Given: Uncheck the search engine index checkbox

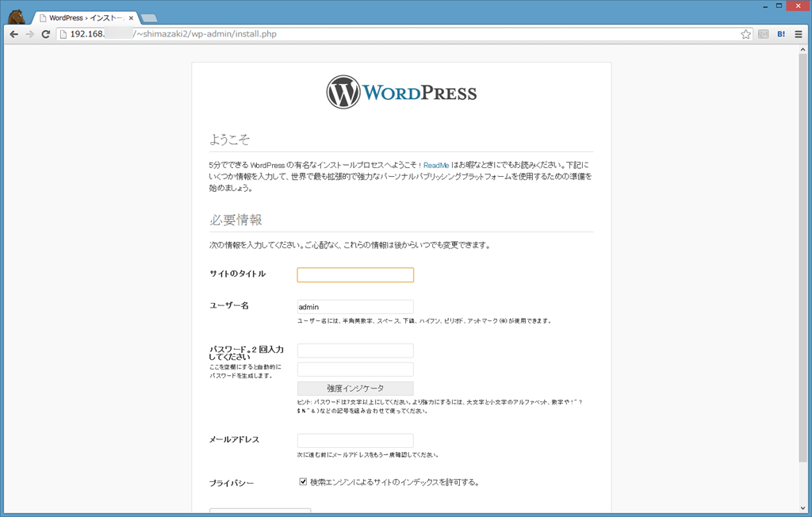Looking at the screenshot, I should click(303, 482).
